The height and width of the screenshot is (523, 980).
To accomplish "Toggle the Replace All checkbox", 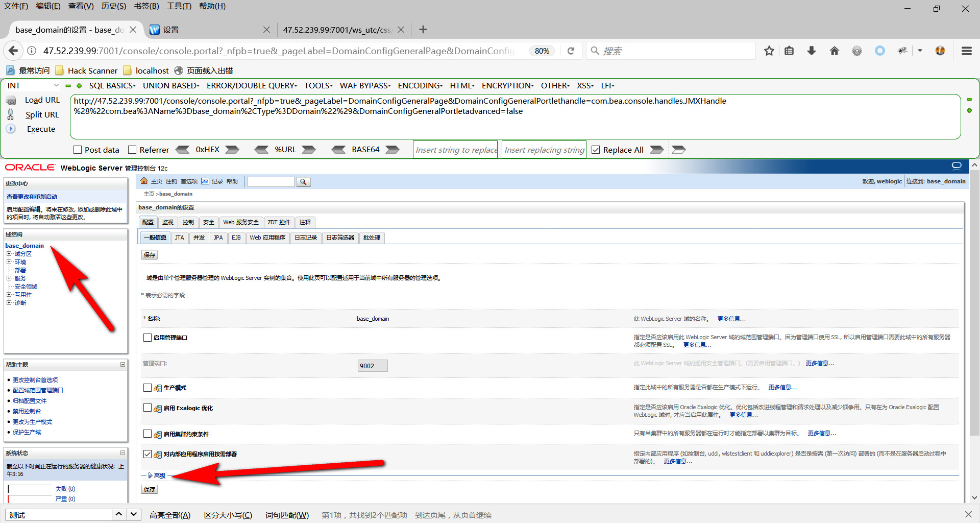I will click(596, 150).
